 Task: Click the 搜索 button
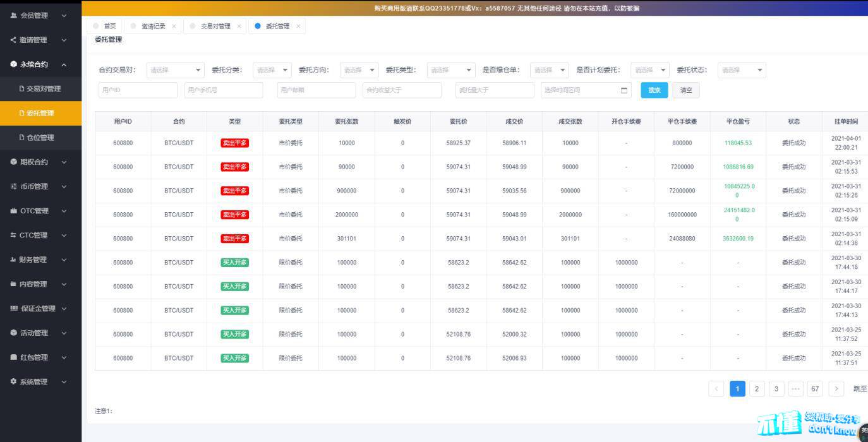[654, 90]
